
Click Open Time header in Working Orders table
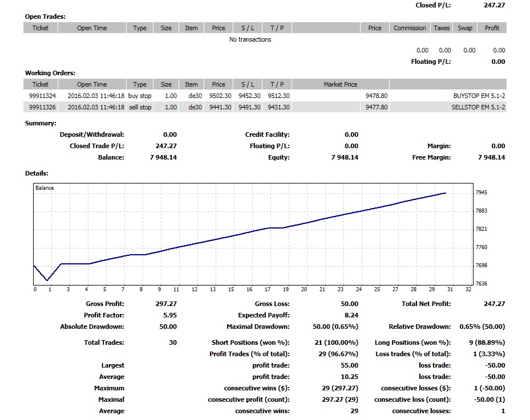(92, 84)
